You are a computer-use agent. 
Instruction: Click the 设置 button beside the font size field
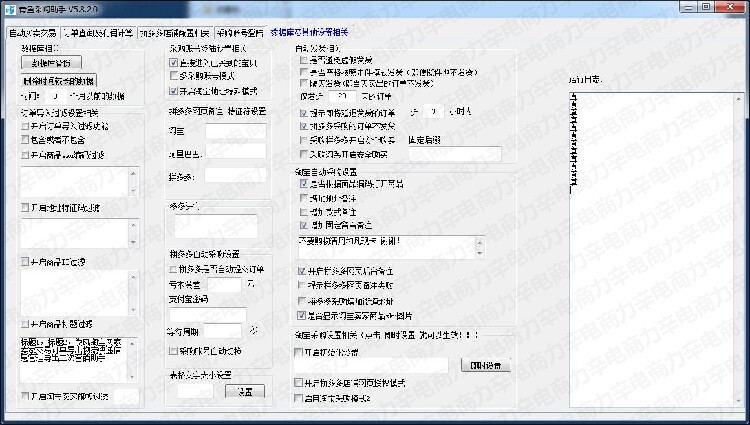coord(244,391)
